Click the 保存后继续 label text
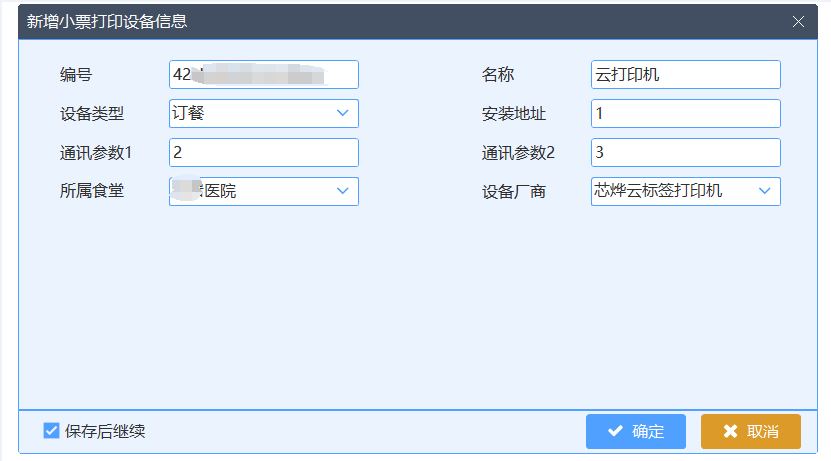Viewport: 831px width, 461px height. tap(105, 431)
